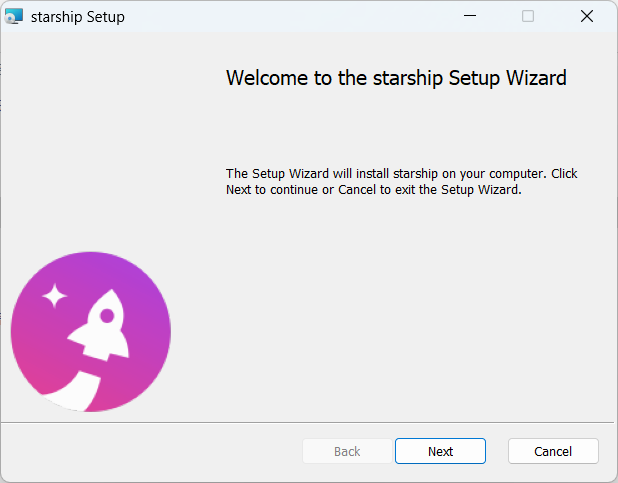Click the white rocket inside the logo

coord(100,325)
